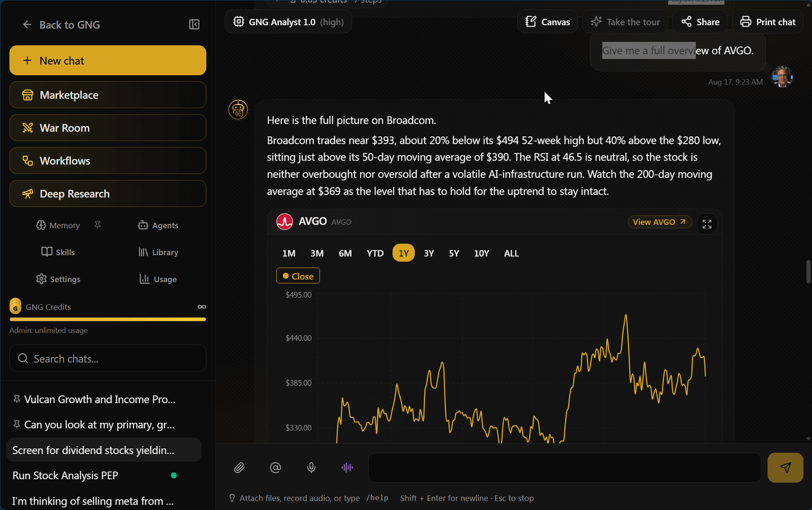Click the View AVGO link

(x=660, y=222)
